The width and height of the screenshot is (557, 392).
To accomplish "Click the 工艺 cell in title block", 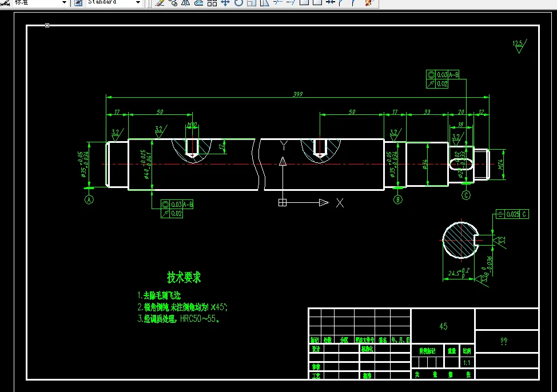I will coord(316,375).
